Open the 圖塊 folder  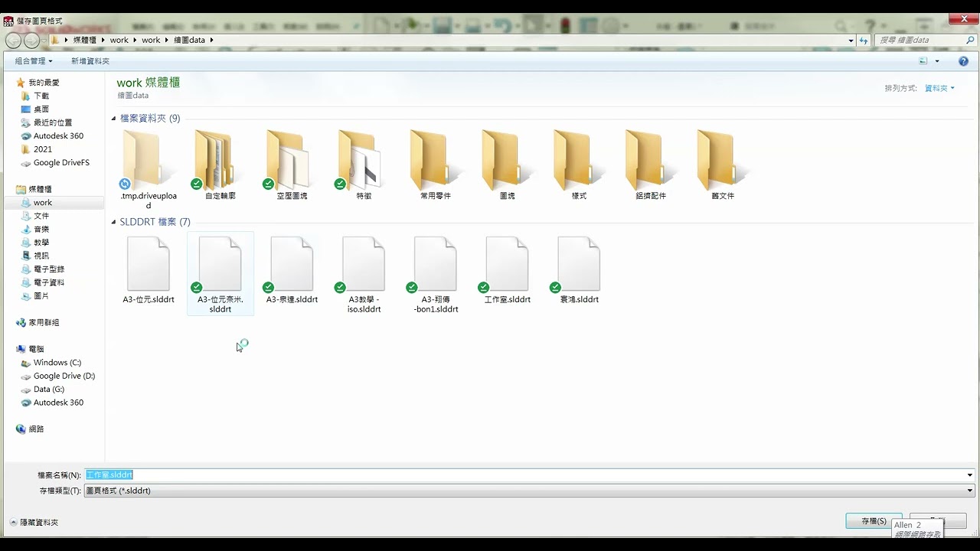[507, 165]
